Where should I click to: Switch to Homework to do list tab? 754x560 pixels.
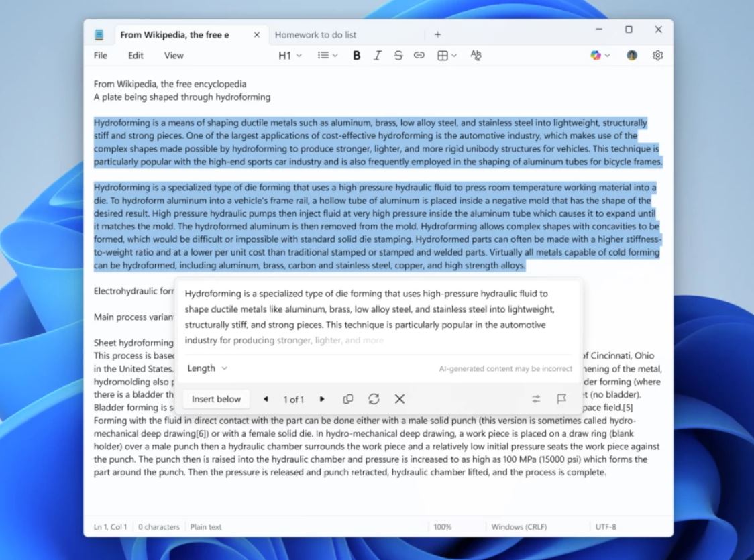pos(315,35)
